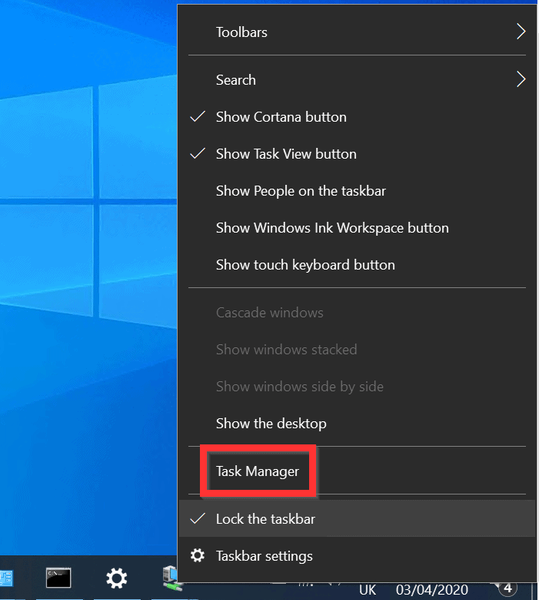
Task: Open the Settings gear on taskbar
Action: (x=116, y=578)
